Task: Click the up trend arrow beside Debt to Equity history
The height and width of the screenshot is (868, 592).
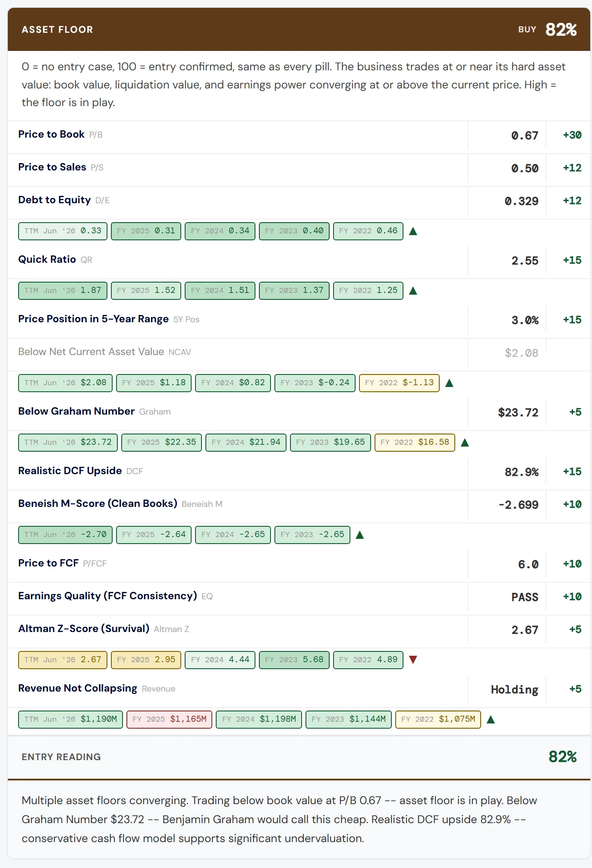Action: point(413,231)
